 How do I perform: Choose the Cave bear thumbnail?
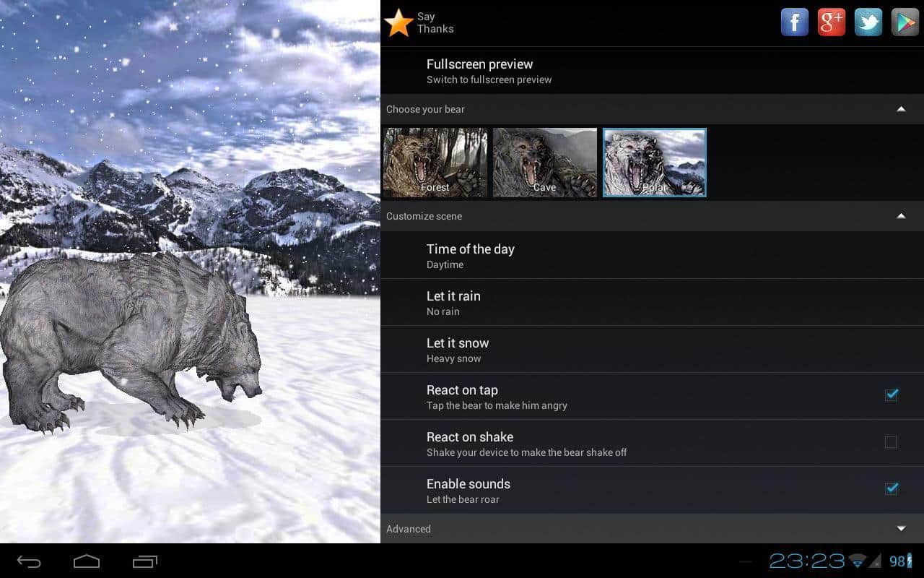(545, 163)
